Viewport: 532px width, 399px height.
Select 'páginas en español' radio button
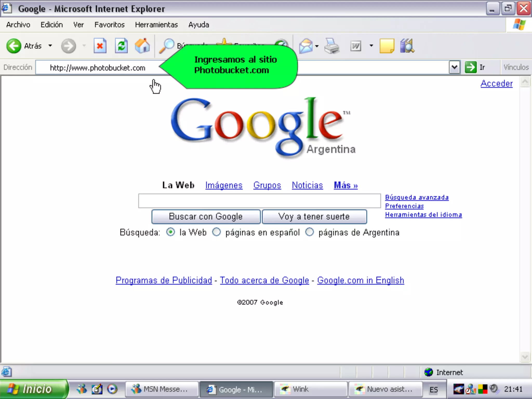click(216, 232)
